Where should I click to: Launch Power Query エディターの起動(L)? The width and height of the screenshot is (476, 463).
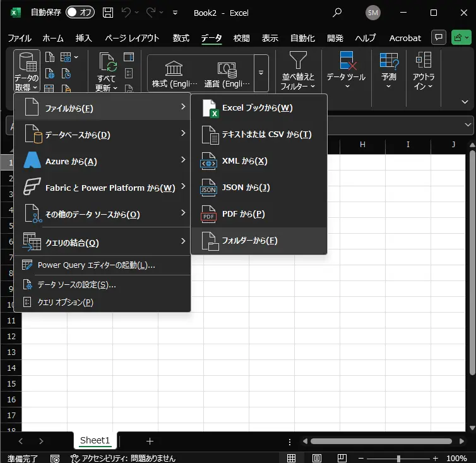(x=102, y=265)
